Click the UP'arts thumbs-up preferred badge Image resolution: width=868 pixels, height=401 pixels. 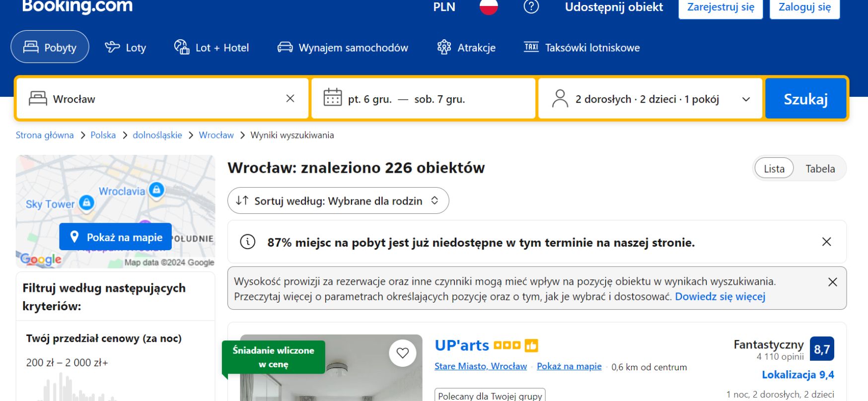pyautogui.click(x=531, y=345)
